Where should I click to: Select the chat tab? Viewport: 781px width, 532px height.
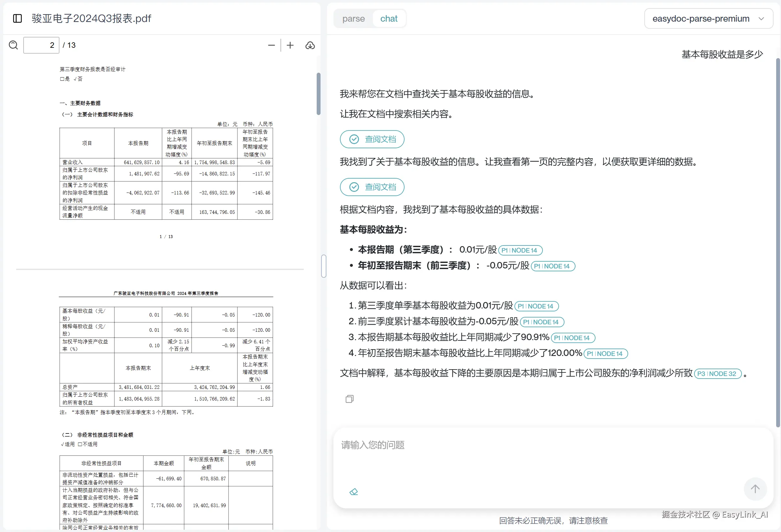point(388,18)
